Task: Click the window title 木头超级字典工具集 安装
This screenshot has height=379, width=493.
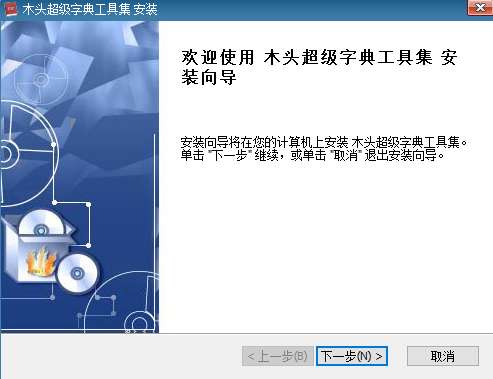Action: pos(90,9)
